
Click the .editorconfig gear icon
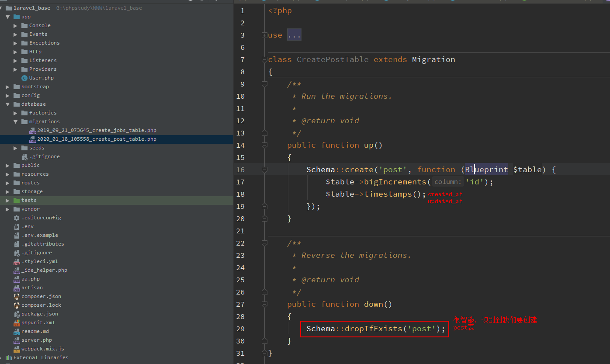click(17, 218)
